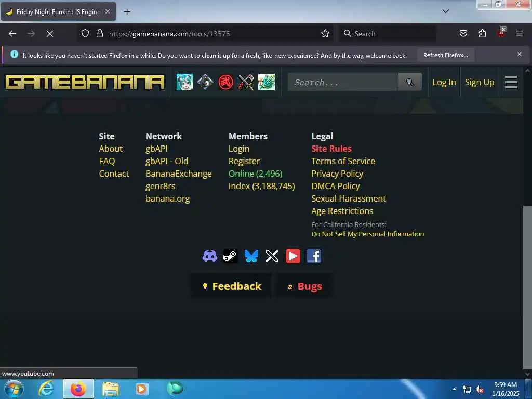Open the Age Restrictions link

pos(342,211)
